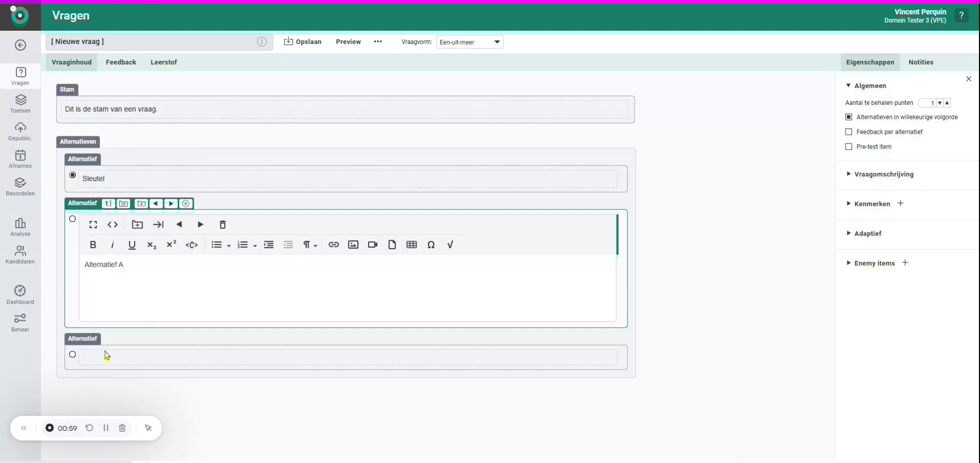The height and width of the screenshot is (463, 980).
Task: Open fullscreen mode in the alternatief editor
Action: (x=93, y=225)
